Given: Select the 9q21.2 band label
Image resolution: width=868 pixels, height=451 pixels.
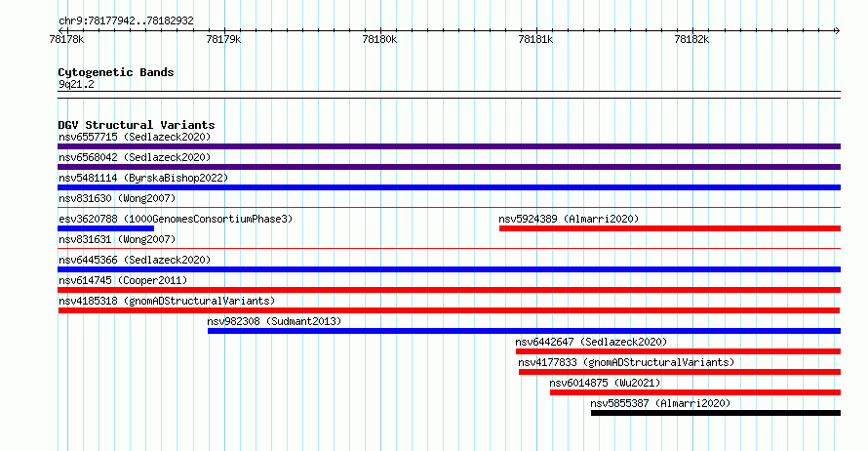Looking at the screenshot, I should click(x=76, y=84).
